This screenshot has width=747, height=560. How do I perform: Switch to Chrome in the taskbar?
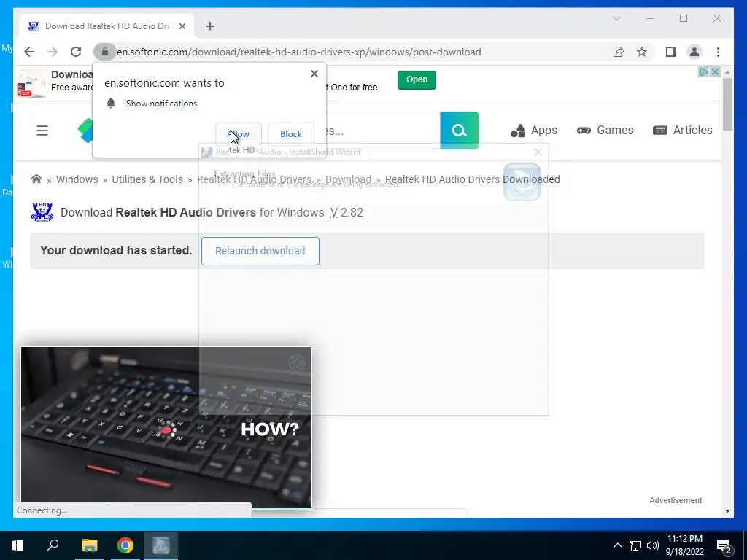[125, 545]
